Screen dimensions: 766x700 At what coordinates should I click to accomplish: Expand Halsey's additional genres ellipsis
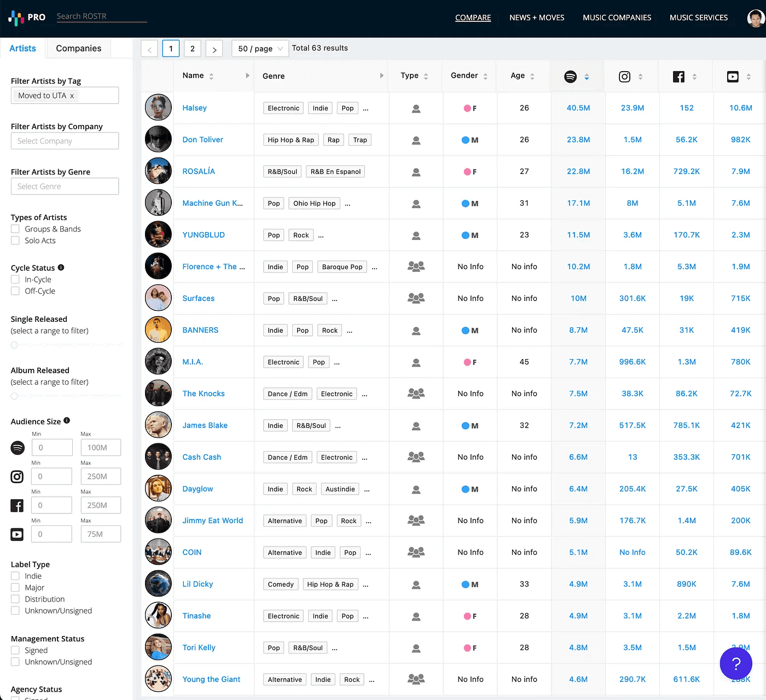coord(365,108)
